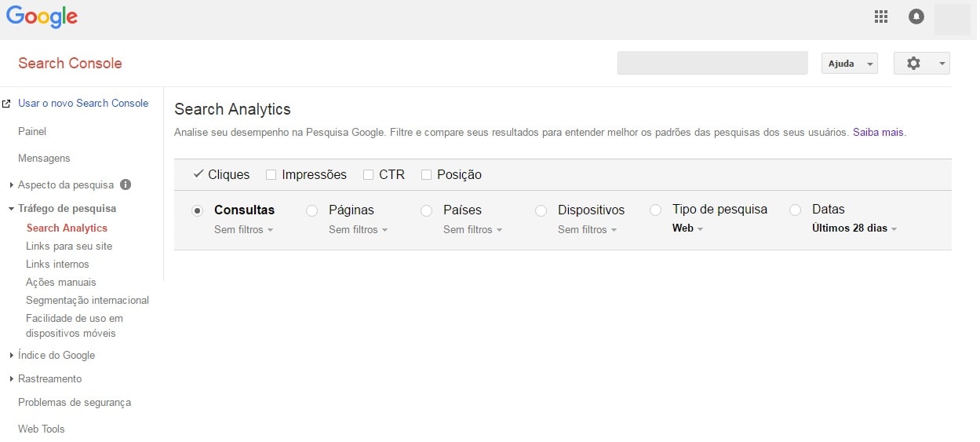Open Ações manuais page
Viewport: 980px width, 442px height.
[x=61, y=282]
